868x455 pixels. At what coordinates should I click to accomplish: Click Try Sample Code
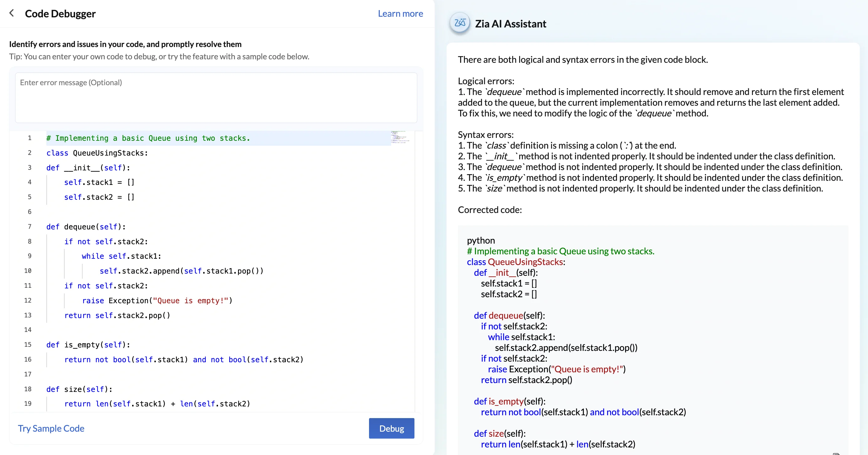(51, 428)
